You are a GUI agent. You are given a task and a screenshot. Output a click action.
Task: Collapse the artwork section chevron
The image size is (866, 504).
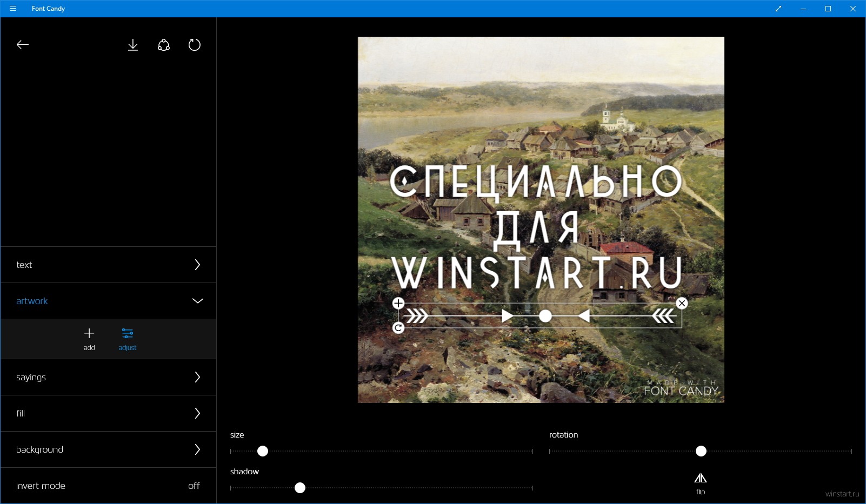pos(198,301)
